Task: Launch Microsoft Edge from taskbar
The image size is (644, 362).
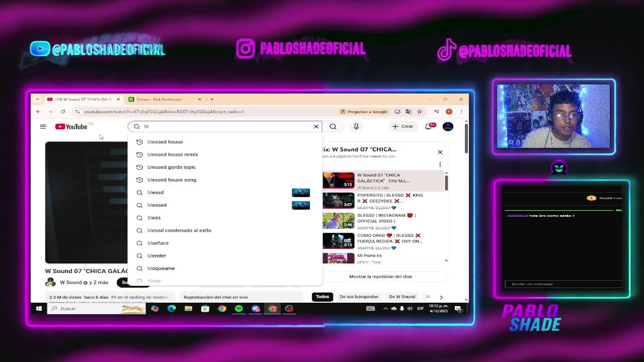Action: [x=172, y=309]
